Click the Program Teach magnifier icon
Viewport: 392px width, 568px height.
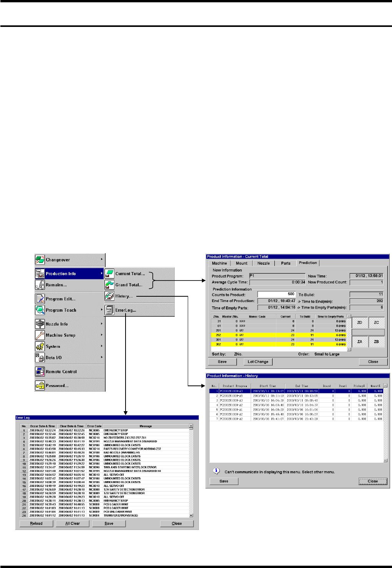pos(40,310)
